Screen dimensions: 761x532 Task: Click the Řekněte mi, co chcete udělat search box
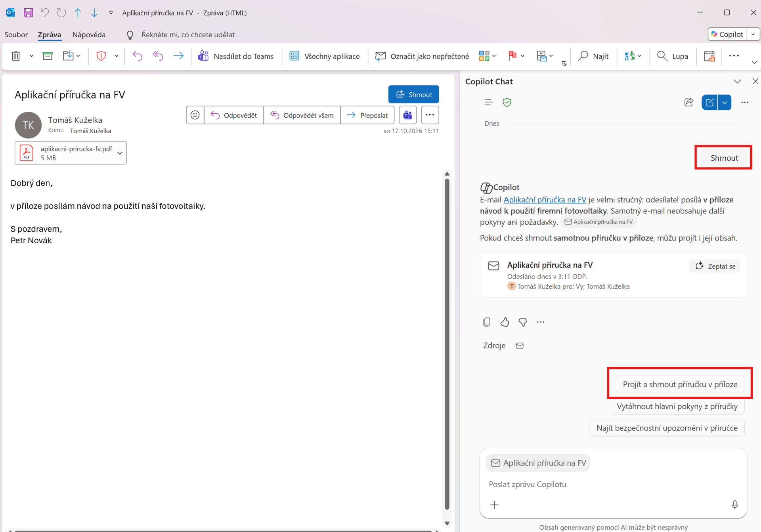tap(188, 34)
